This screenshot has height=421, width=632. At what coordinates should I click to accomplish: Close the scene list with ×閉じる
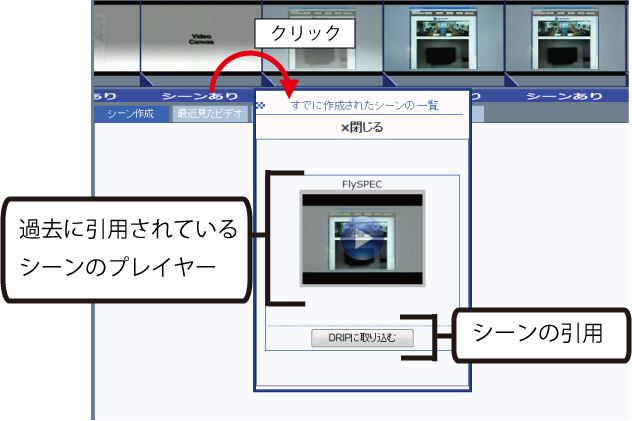[x=362, y=128]
